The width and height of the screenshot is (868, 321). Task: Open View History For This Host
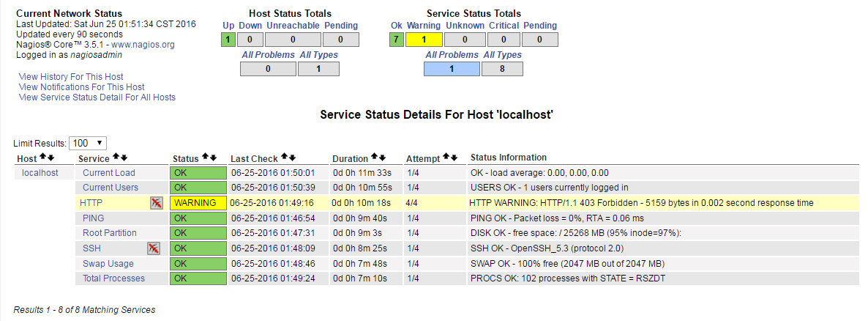71,77
